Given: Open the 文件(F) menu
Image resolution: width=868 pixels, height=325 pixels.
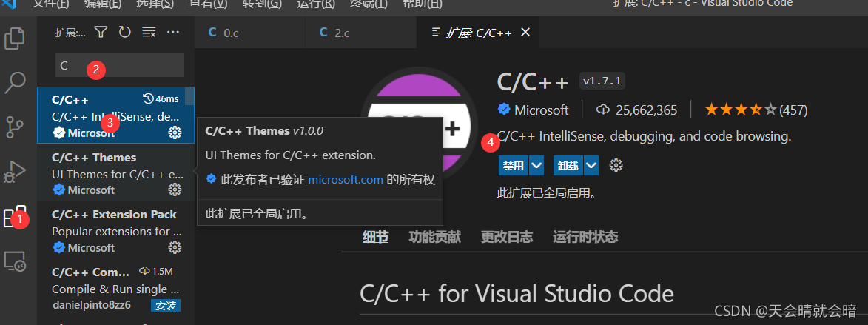Looking at the screenshot, I should point(50,4).
